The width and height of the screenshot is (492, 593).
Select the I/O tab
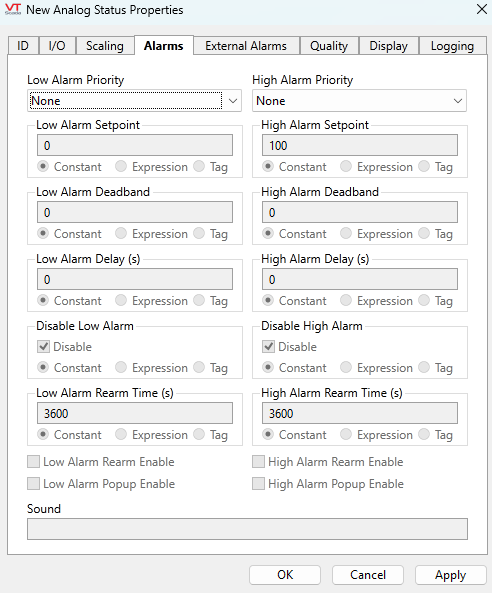click(x=57, y=46)
